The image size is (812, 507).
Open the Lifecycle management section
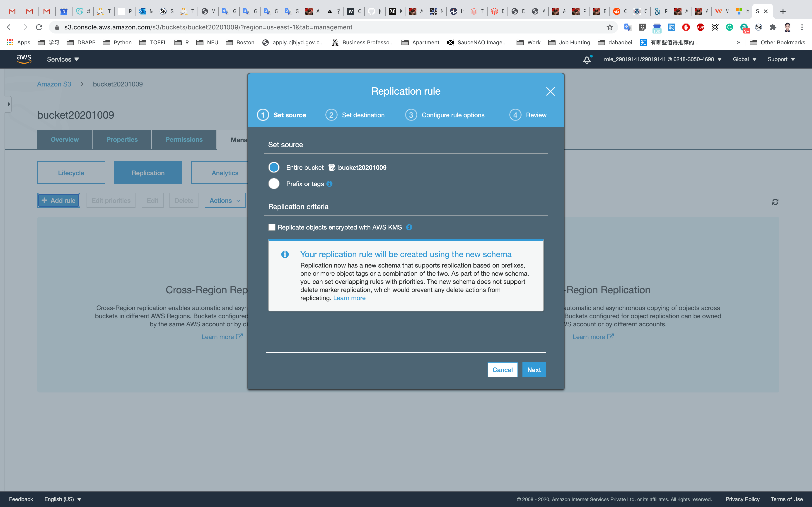71,173
